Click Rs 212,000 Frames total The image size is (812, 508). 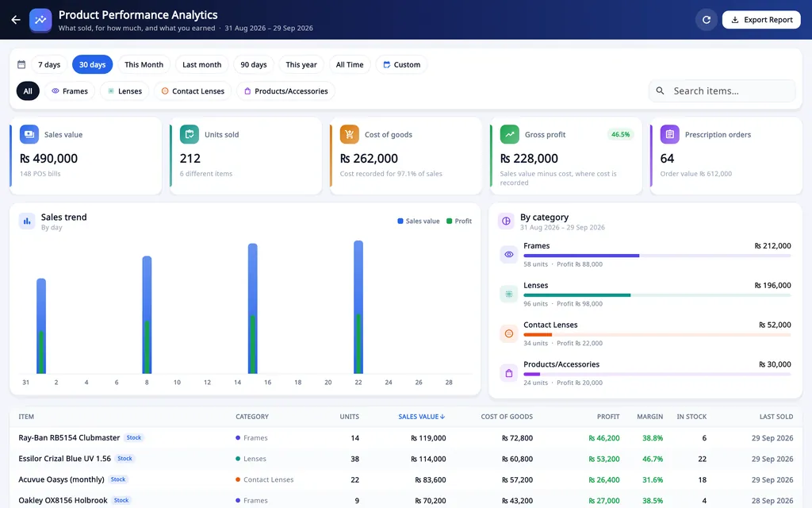coord(772,246)
